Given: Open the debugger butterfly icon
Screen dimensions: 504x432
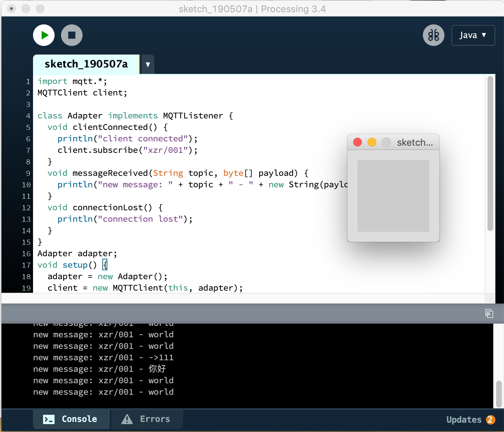Looking at the screenshot, I should 434,35.
